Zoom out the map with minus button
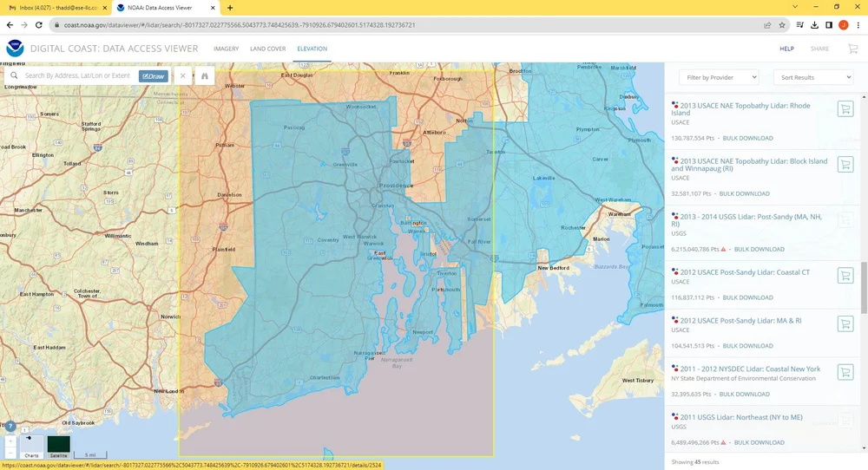 (x=10, y=453)
